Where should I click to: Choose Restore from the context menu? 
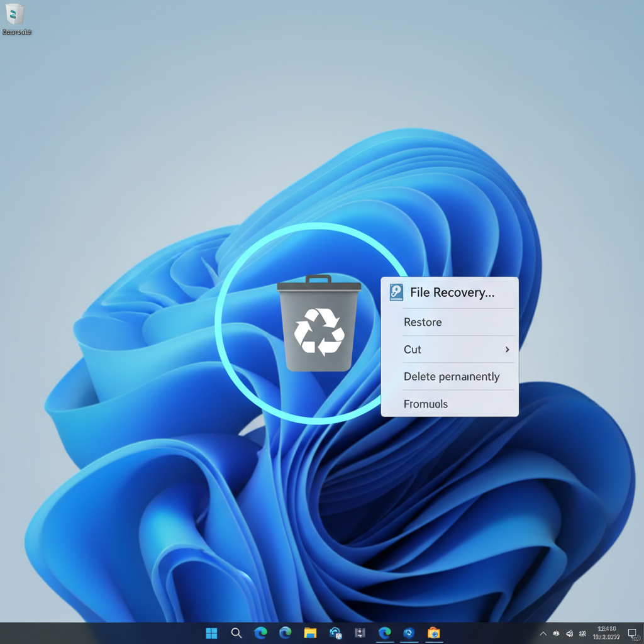(x=422, y=322)
